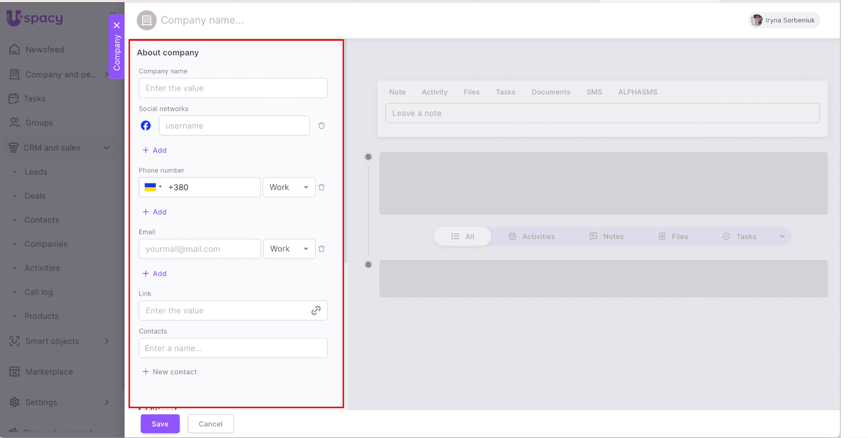
Task: Filter timeline by Activities
Action: [532, 237]
